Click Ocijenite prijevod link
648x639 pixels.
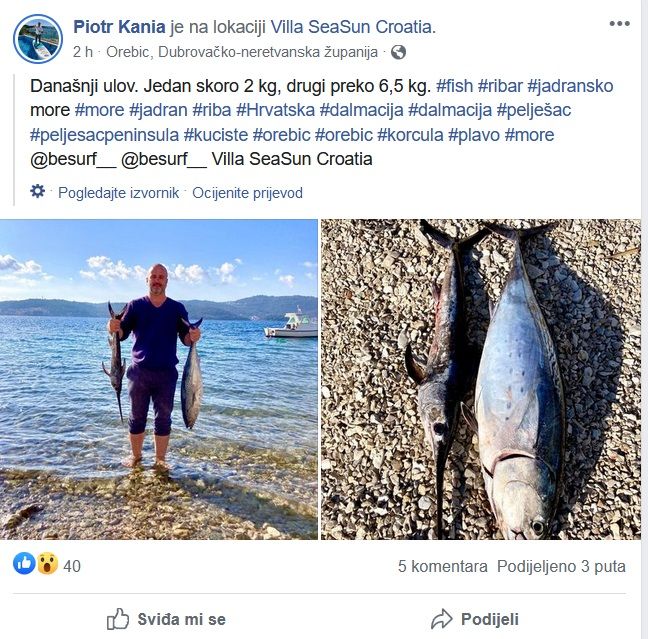click(248, 193)
